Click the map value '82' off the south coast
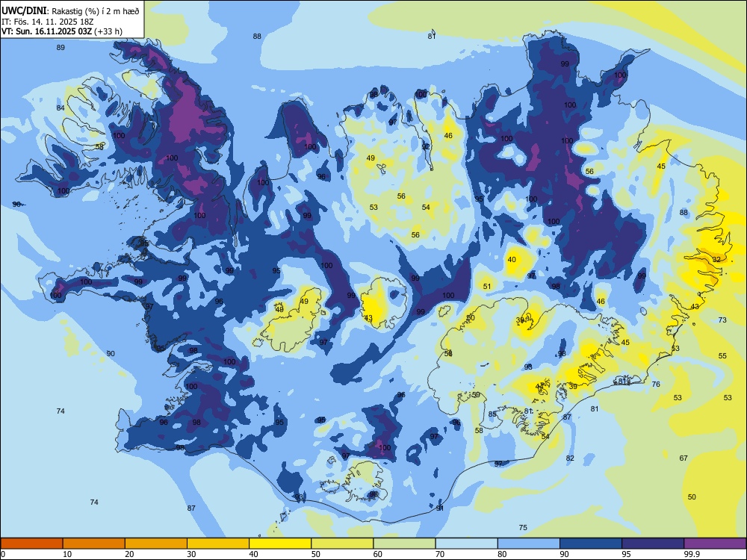The height and width of the screenshot is (560, 747). tap(570, 458)
